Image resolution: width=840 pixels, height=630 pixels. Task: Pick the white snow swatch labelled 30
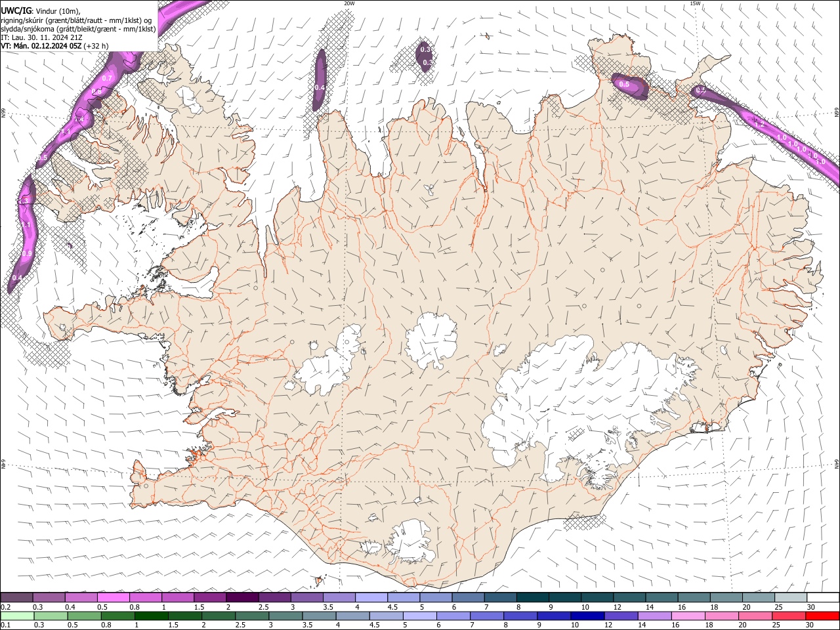pos(824,597)
